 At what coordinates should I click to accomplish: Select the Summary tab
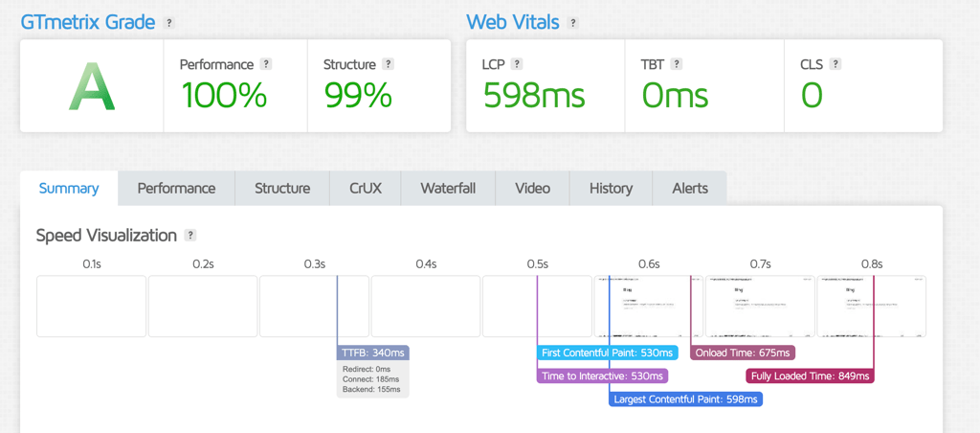tap(69, 189)
